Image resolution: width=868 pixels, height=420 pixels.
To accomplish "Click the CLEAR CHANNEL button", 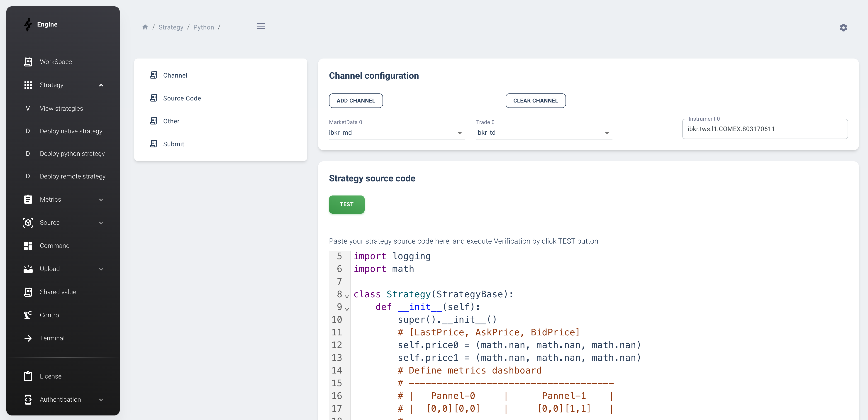I will (x=535, y=100).
